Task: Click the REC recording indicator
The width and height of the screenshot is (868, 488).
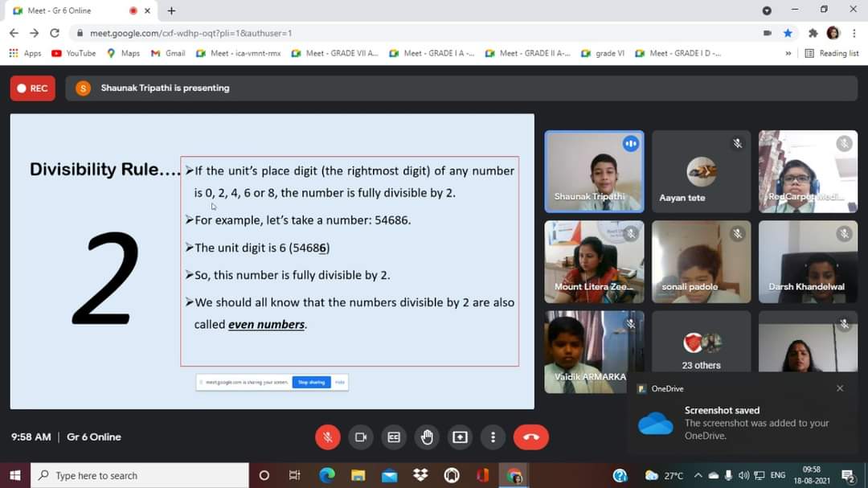Action: 33,88
